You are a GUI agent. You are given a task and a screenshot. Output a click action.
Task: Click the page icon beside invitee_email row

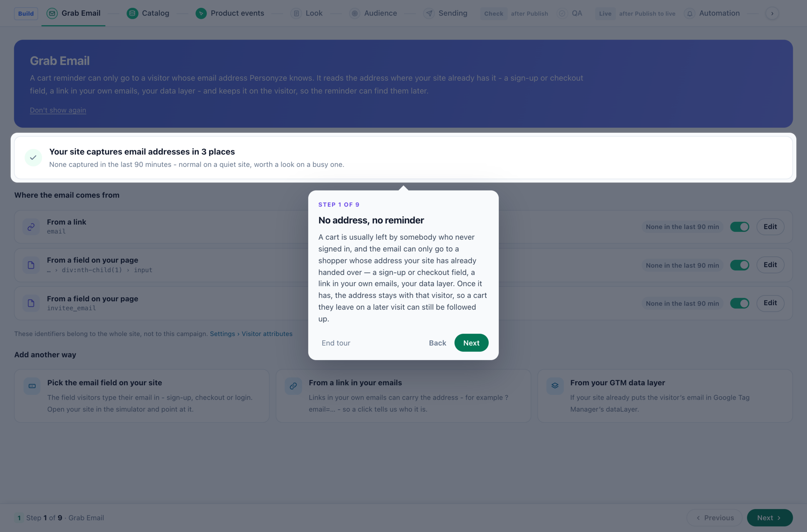pos(31,303)
